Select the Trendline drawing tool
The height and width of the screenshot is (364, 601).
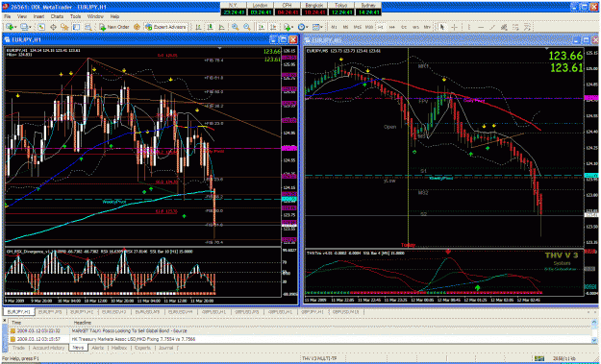[x=492, y=27]
